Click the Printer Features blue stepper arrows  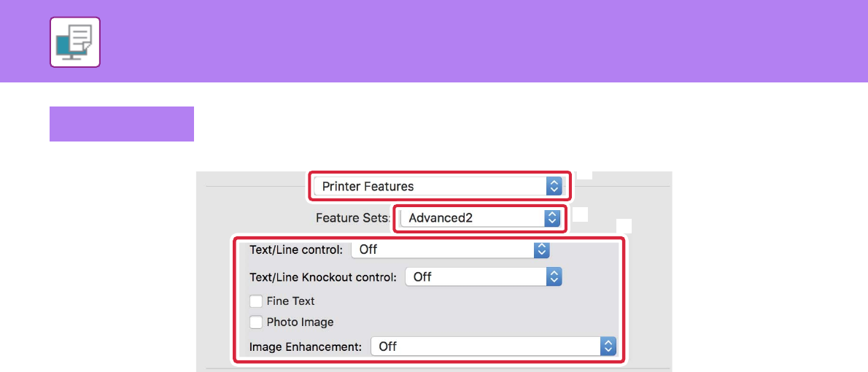pyautogui.click(x=554, y=186)
